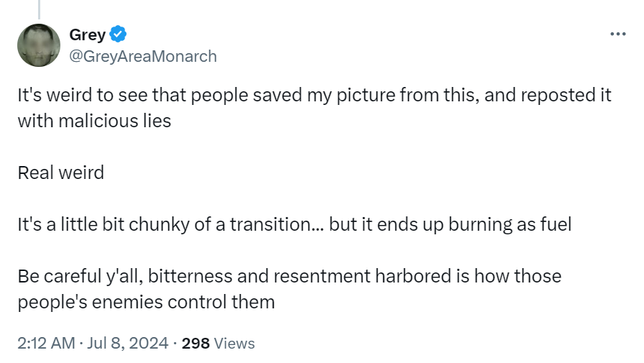Click the Jul 8, 2024 date

point(129,343)
